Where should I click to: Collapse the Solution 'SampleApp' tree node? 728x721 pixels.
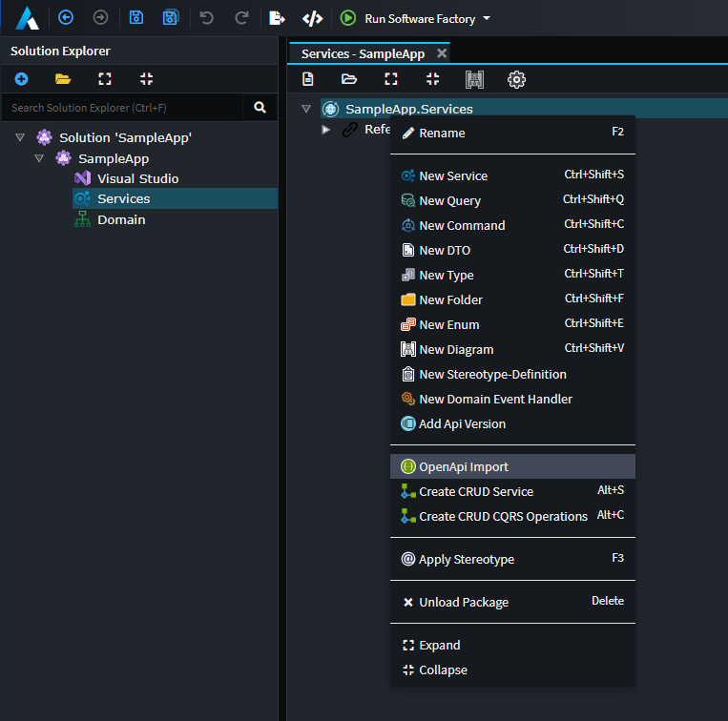[x=20, y=137]
